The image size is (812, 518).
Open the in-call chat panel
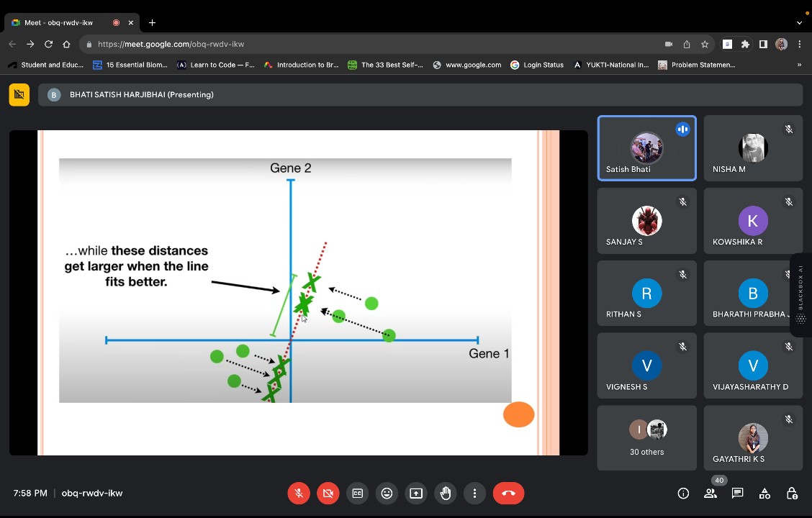(x=737, y=494)
